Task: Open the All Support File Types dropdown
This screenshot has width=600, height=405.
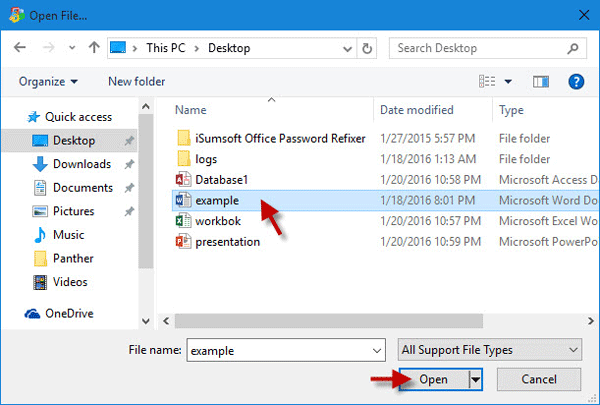Action: (489, 350)
